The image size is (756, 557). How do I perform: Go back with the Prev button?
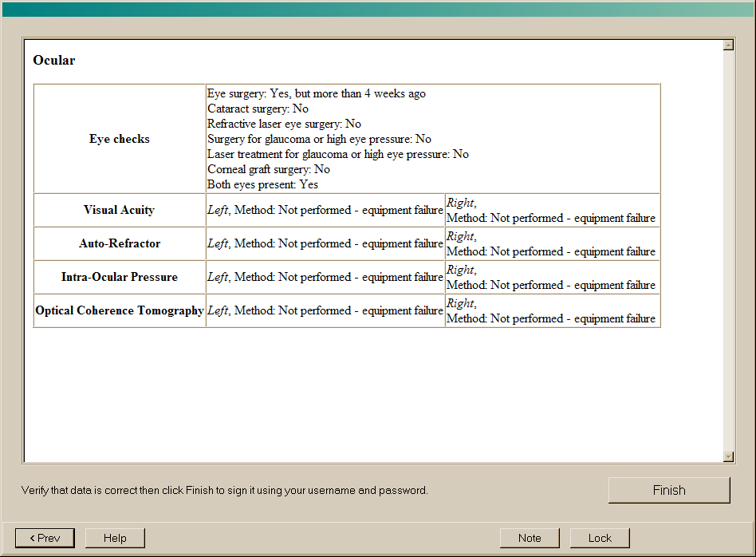[x=45, y=538]
